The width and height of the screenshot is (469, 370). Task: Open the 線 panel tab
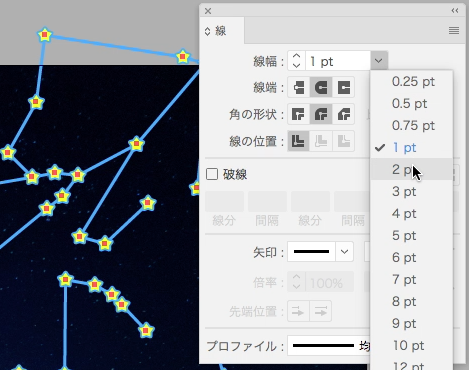tap(221, 31)
